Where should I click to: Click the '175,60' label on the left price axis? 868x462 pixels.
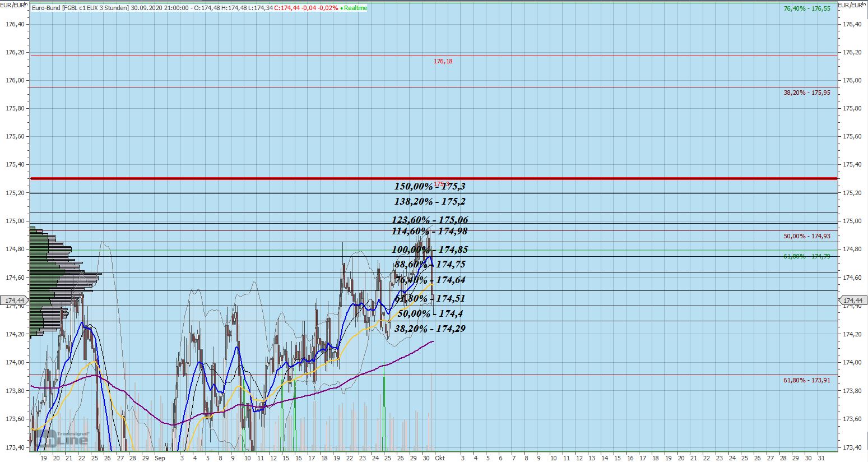click(x=15, y=136)
